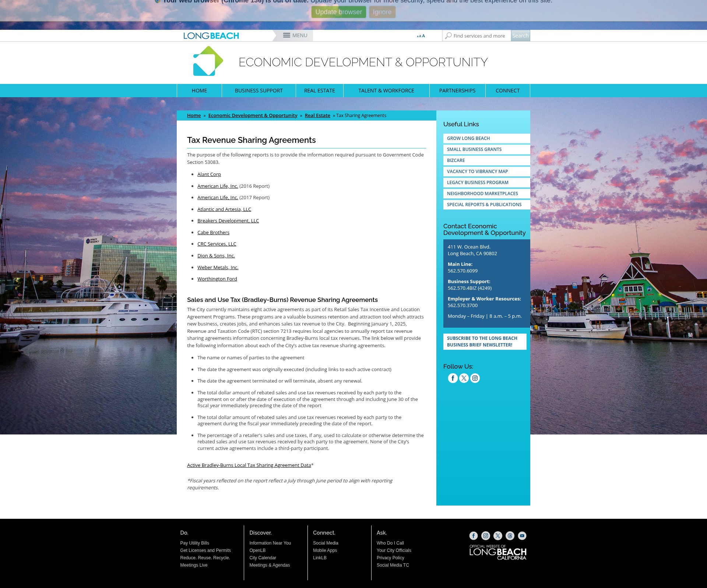Open the Alant Corp report link
This screenshot has height=588, width=707.
[x=209, y=175]
